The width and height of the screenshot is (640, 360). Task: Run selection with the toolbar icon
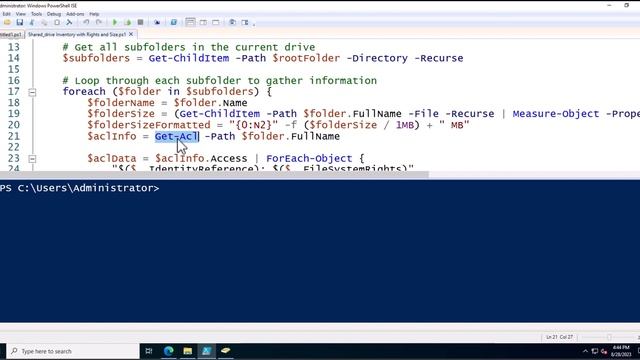pos(128,22)
